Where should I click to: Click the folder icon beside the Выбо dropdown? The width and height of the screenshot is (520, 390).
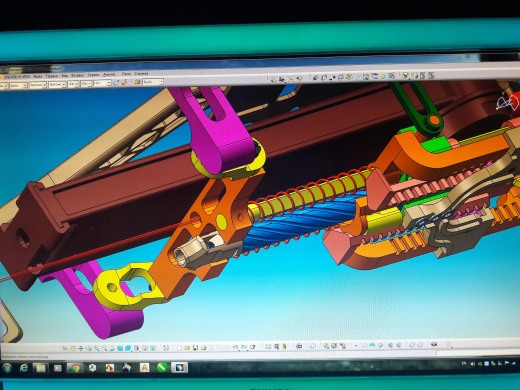point(137,82)
